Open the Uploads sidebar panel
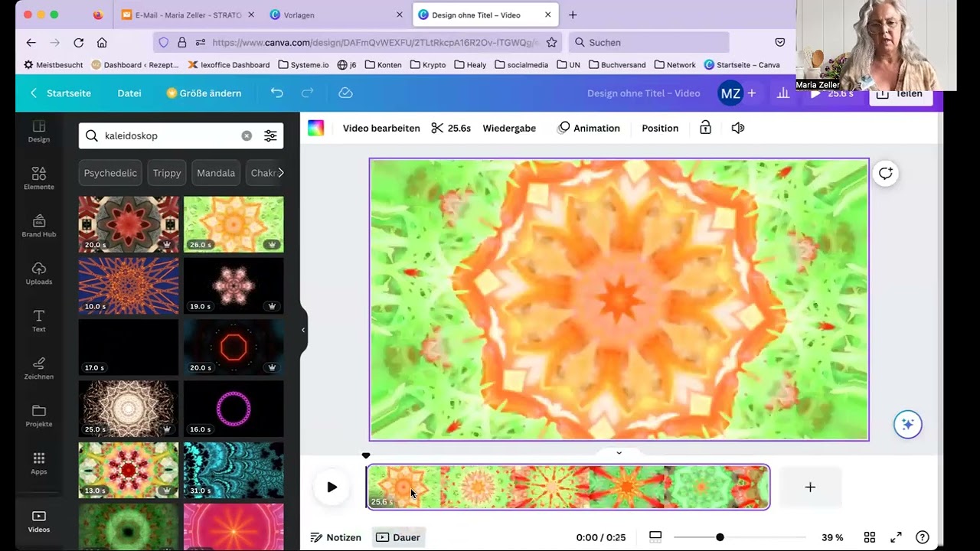 pos(39,273)
